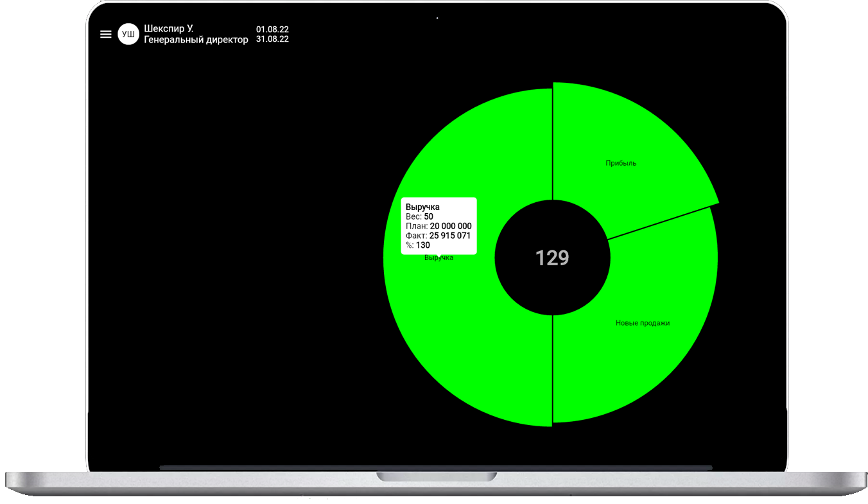This screenshot has width=868, height=504.
Task: Open the 31.08.22 end date
Action: tap(272, 39)
